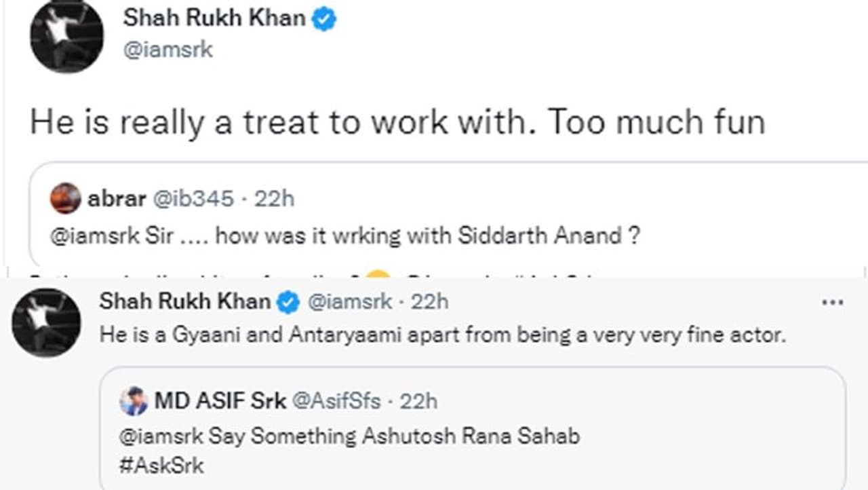Click the MD ASIF Srk display name
The width and height of the screenshot is (868, 490).
[219, 402]
